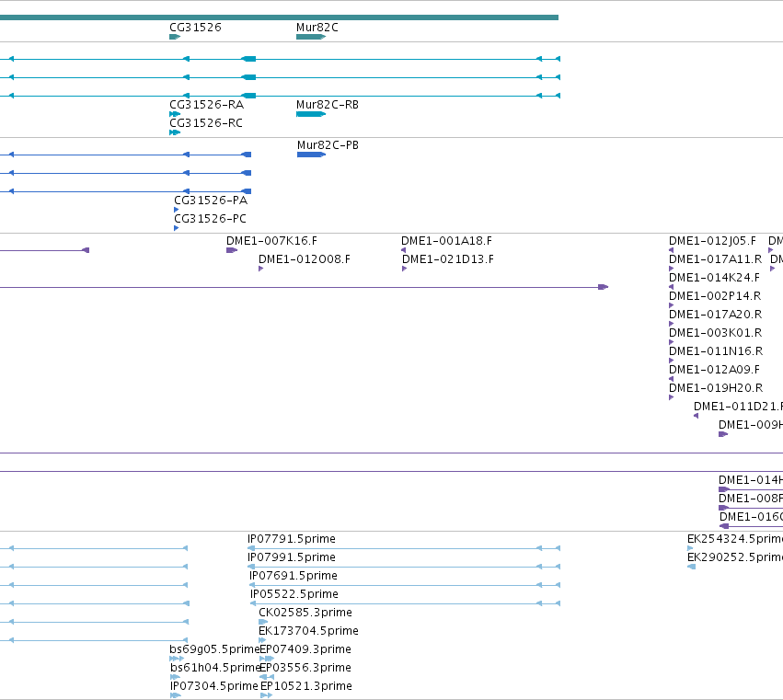Select the CG31526-RC transcript label
The height and width of the screenshot is (700, 783).
[x=206, y=123]
